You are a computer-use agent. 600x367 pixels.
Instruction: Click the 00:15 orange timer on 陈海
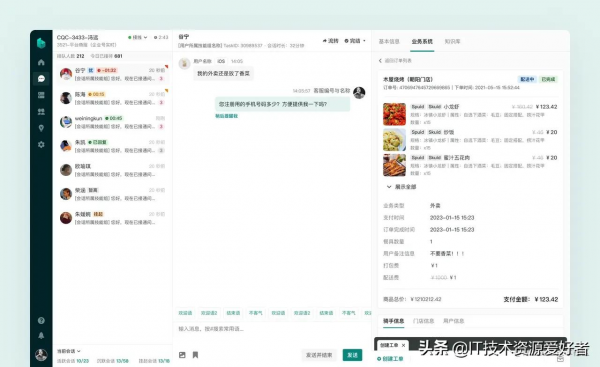click(96, 94)
